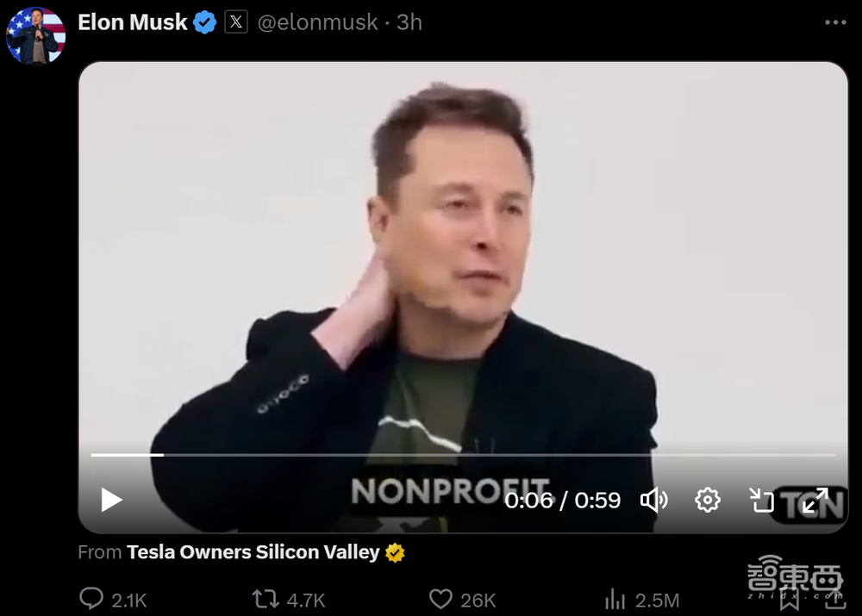862x616 pixels.
Task: Click the Elon Musk display name
Action: point(133,22)
